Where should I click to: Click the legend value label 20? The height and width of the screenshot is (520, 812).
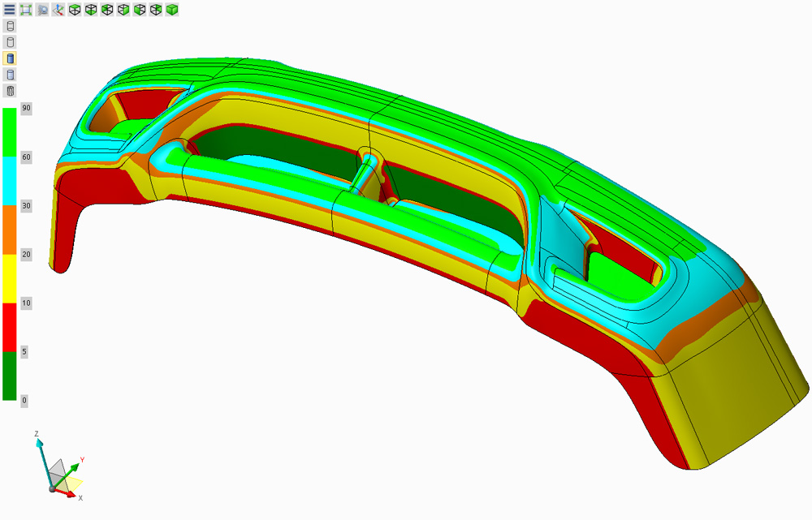point(26,254)
